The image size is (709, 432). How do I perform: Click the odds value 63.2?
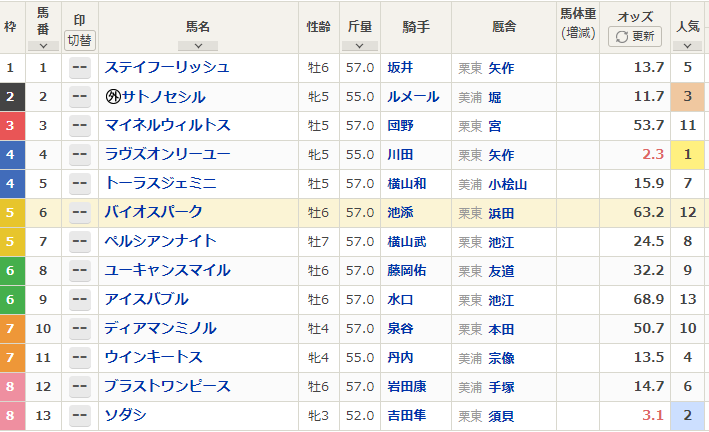click(x=649, y=212)
